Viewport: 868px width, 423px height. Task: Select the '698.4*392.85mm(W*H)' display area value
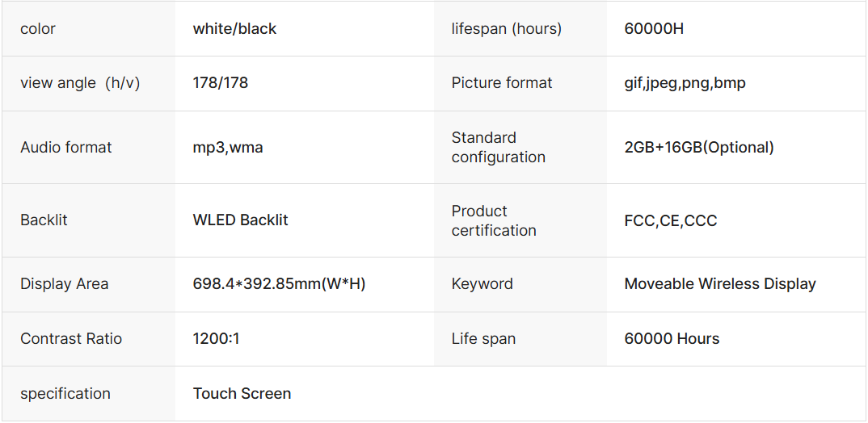(x=279, y=284)
